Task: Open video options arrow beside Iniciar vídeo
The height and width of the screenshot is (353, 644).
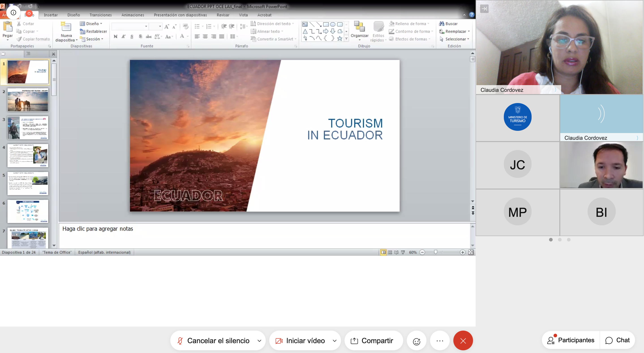Action: click(335, 340)
